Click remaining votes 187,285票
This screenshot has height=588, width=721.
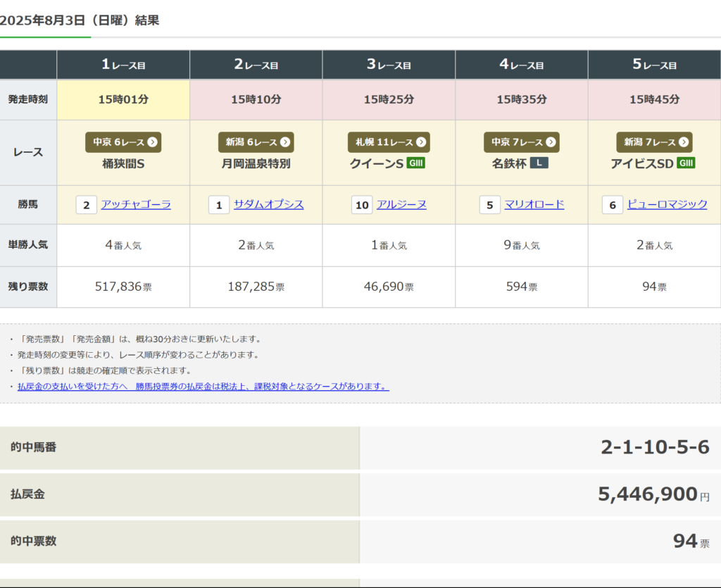[256, 287]
